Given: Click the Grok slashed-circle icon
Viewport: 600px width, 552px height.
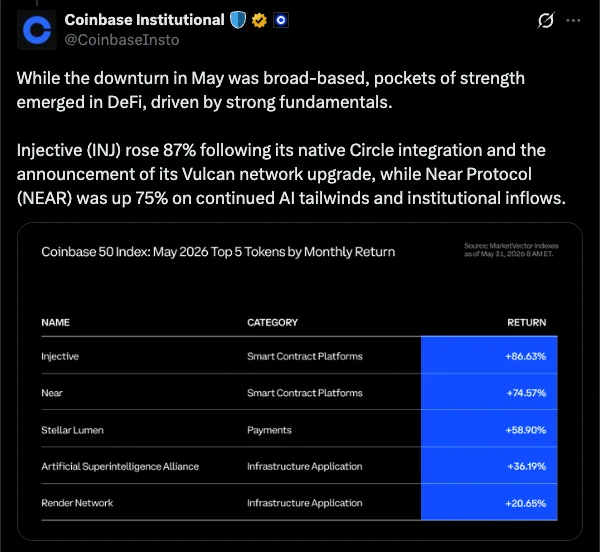Looking at the screenshot, I should click(545, 20).
